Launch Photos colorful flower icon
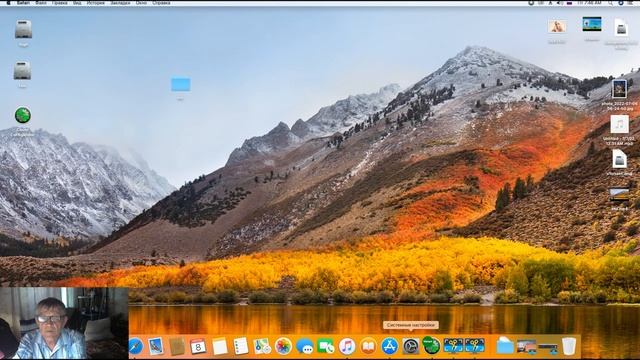Viewport: 640px width, 360px height. pyautogui.click(x=283, y=346)
